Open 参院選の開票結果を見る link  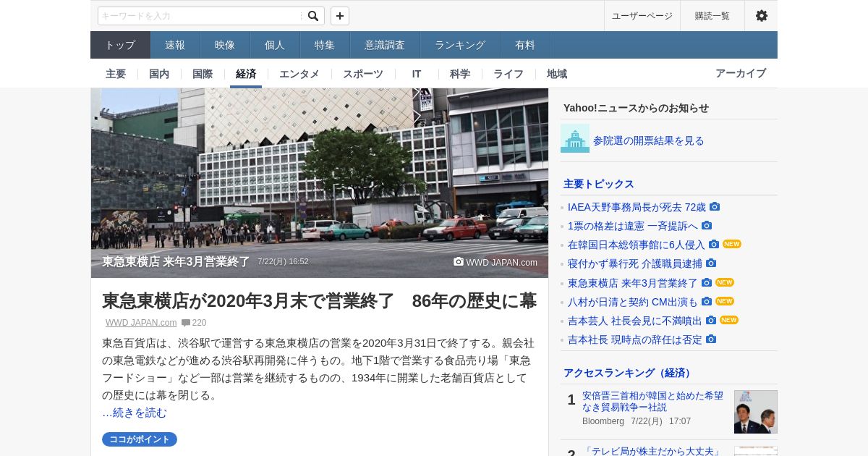coord(649,140)
